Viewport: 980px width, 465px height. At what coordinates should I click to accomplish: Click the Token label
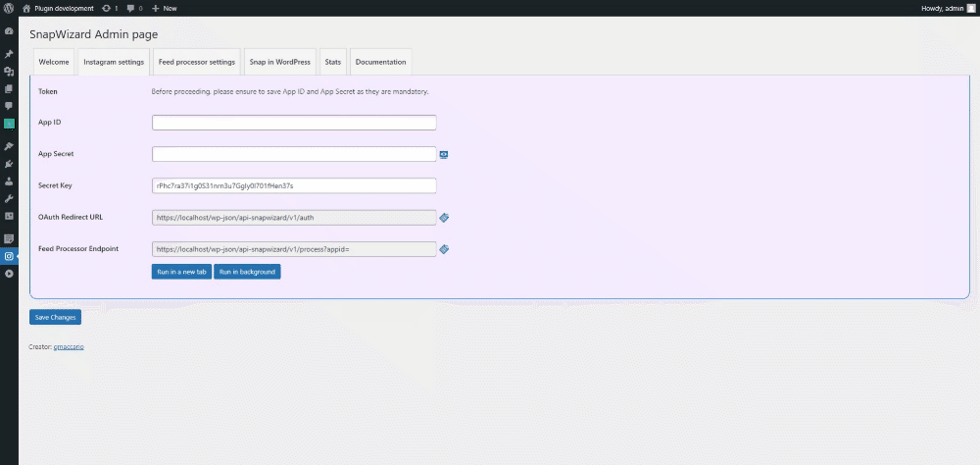[48, 91]
